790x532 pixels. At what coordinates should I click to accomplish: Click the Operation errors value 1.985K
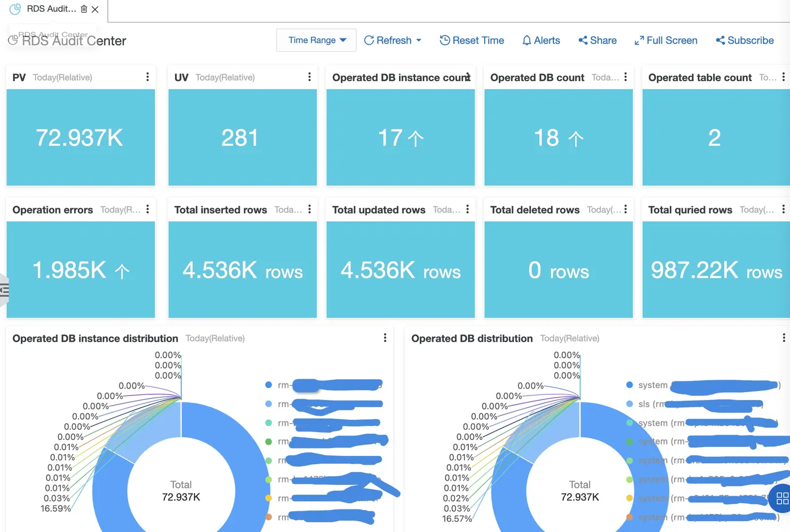[69, 270]
